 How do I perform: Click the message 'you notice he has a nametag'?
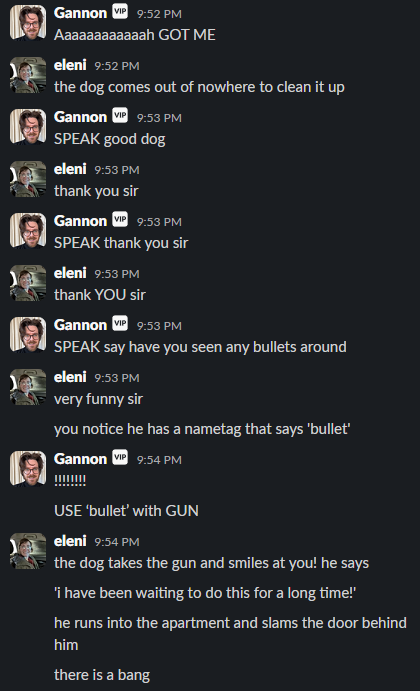(202, 429)
